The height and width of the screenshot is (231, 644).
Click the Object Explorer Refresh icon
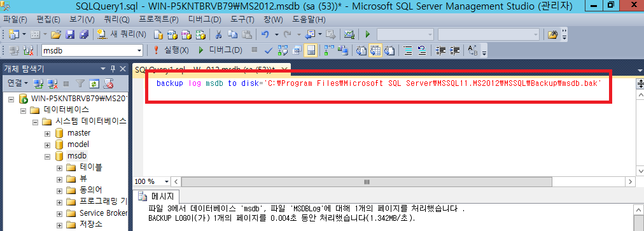pyautogui.click(x=94, y=83)
